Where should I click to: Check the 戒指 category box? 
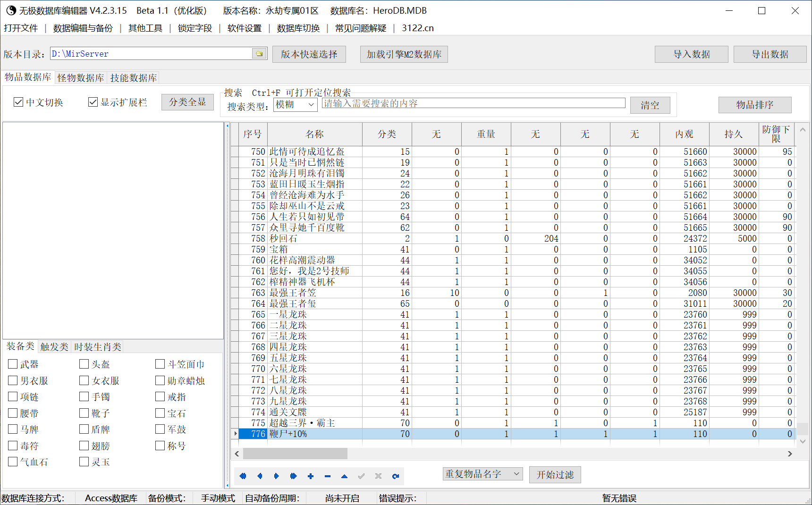point(160,396)
